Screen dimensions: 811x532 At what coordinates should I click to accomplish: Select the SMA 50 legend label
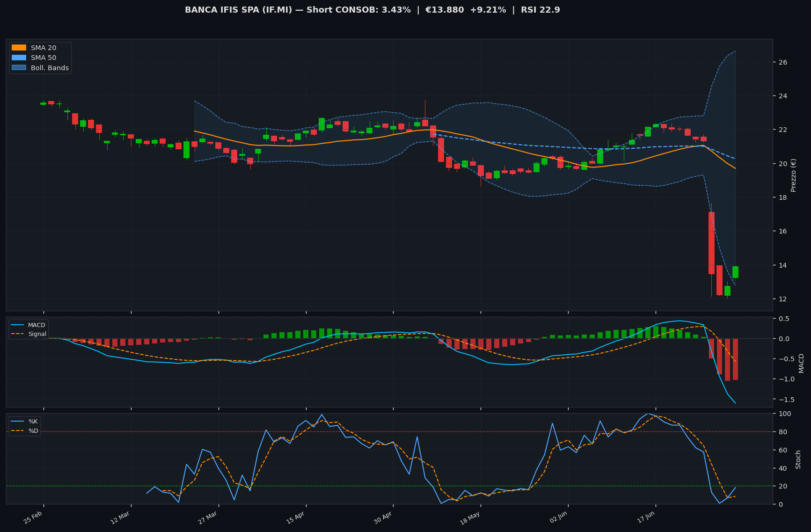tap(44, 58)
